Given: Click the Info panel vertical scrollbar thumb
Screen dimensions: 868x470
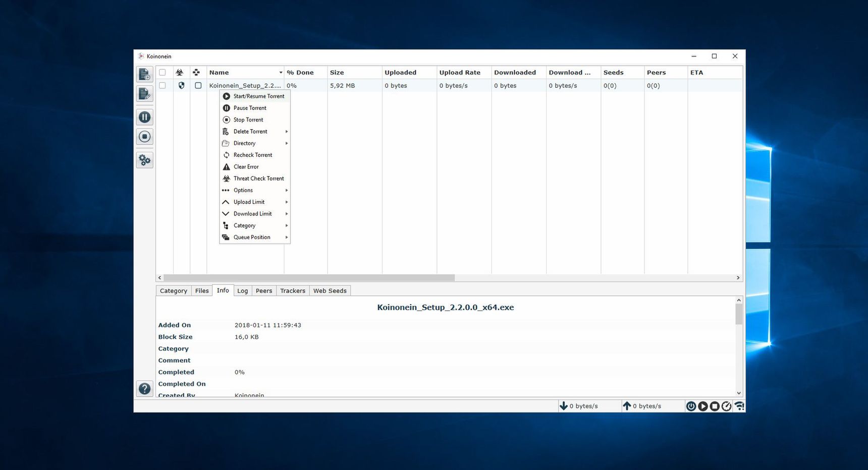Looking at the screenshot, I should (739, 314).
